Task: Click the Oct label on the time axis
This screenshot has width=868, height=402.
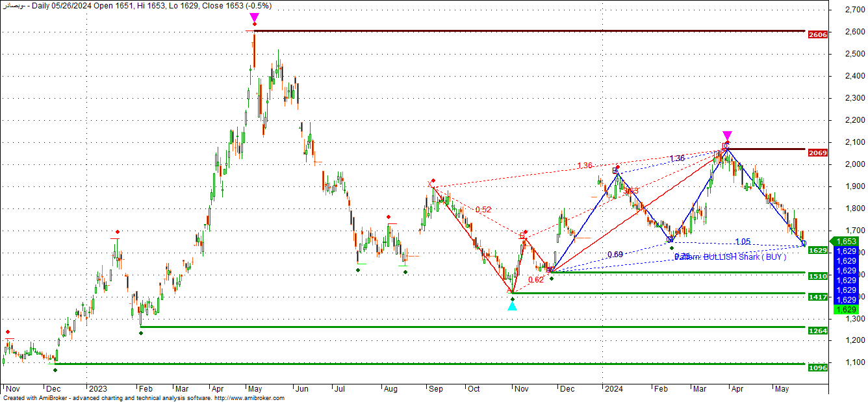Action: [474, 388]
